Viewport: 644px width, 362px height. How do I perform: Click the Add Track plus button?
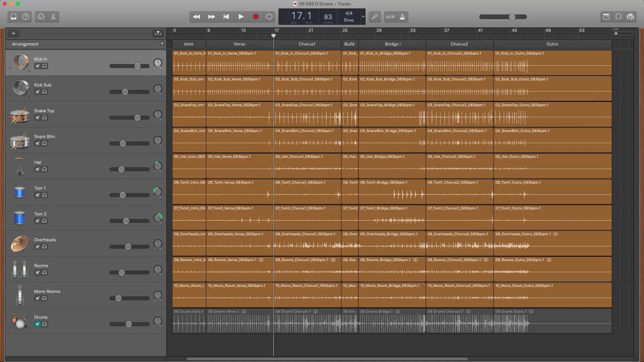coord(14,33)
